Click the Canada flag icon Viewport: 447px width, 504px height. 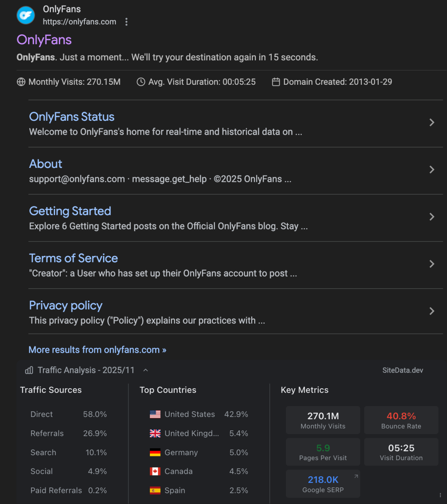[x=155, y=471]
